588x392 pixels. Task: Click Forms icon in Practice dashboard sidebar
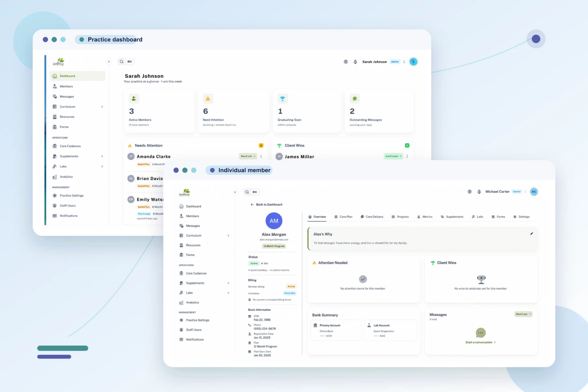click(54, 127)
